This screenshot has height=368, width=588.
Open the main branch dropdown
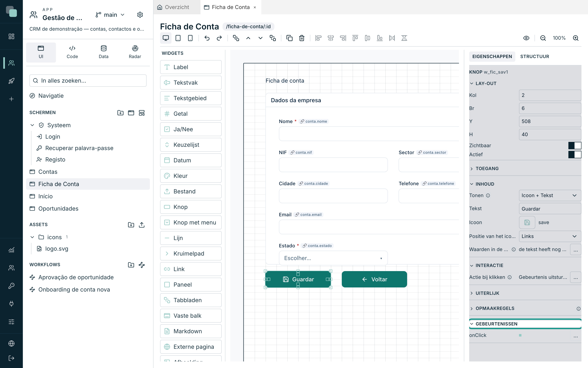pyautogui.click(x=110, y=15)
